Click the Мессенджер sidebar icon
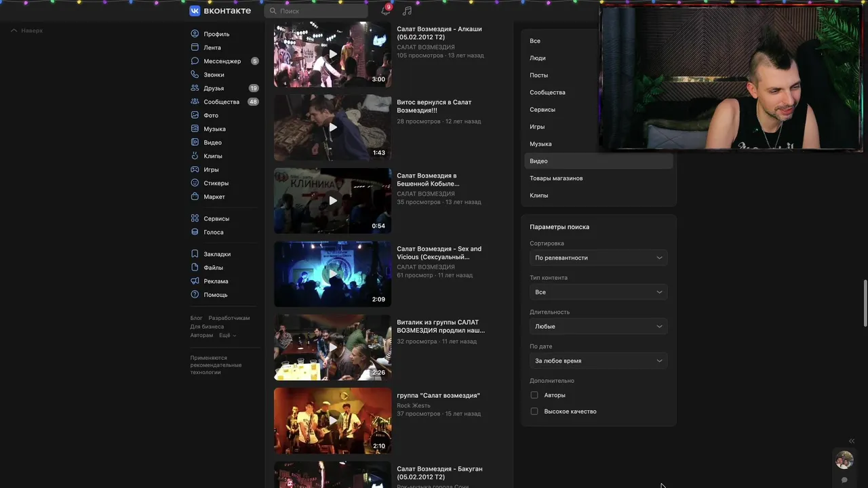The width and height of the screenshot is (868, 488). (195, 61)
